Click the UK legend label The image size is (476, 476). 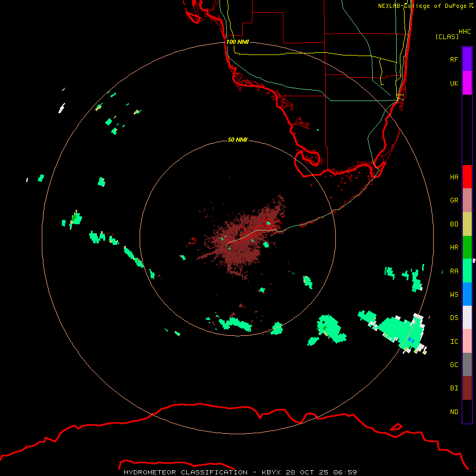454,83
